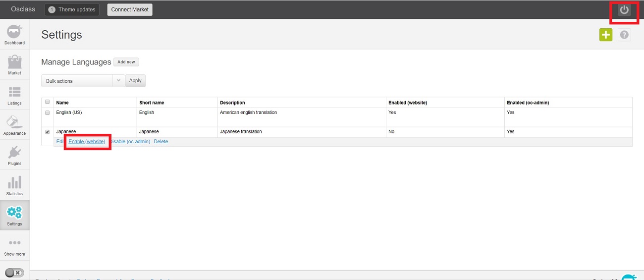Click Enable (website) link for Japanese
The height and width of the screenshot is (280, 644).
tap(87, 142)
